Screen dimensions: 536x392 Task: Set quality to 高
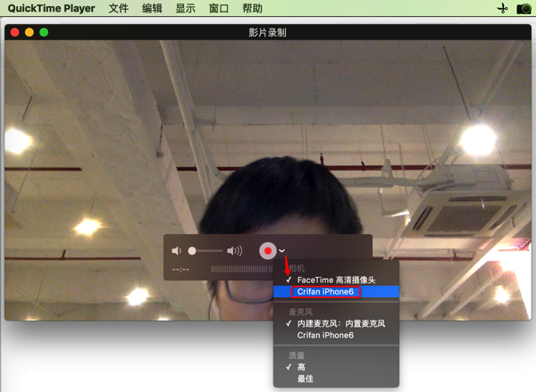click(336, 367)
